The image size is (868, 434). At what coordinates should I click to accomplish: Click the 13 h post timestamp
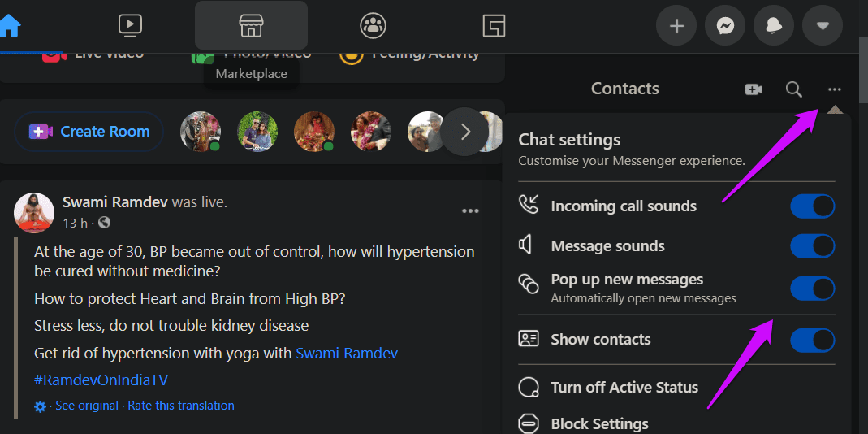(x=76, y=224)
